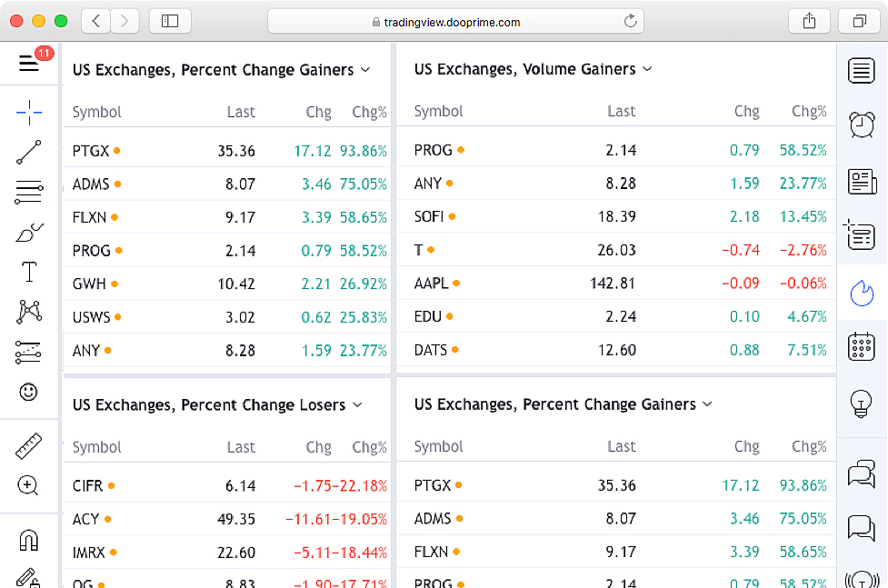Screen dimensions: 888x588
Task: Open top-left Percent Change Gainers dropdown
Action: tap(365, 70)
